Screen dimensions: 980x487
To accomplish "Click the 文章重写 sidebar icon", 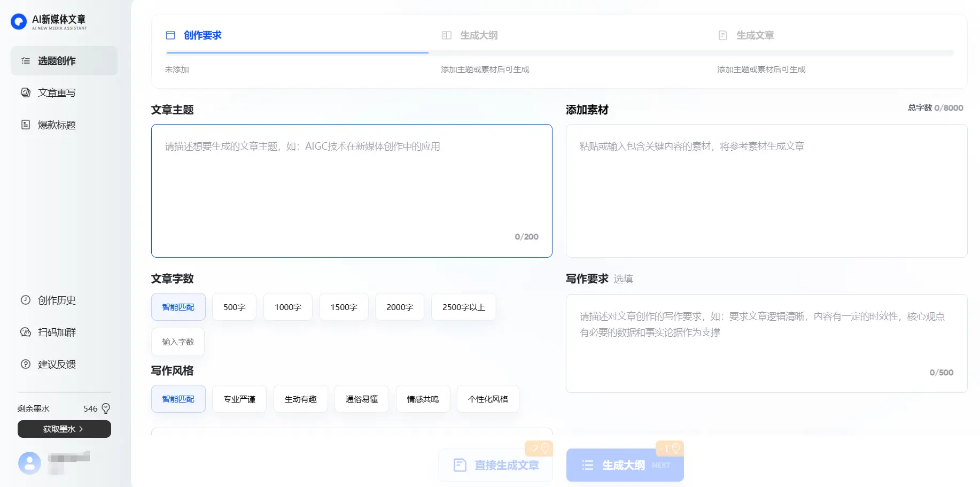I will click(x=26, y=92).
